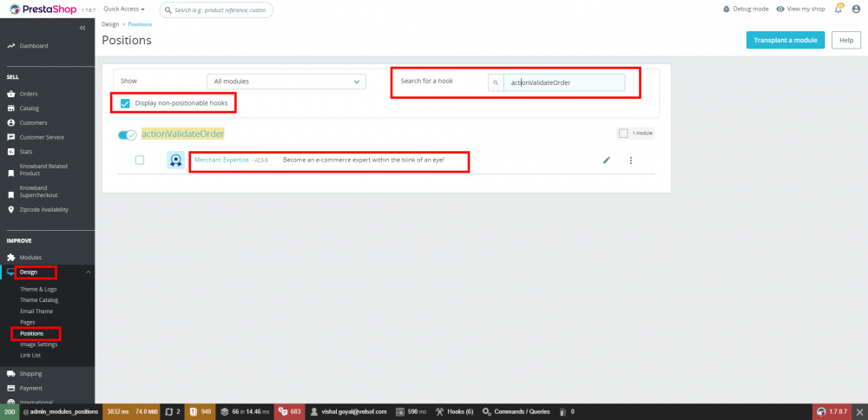The image size is (868, 420).
Task: Close the debug toolbar with X
Action: pos(858,411)
